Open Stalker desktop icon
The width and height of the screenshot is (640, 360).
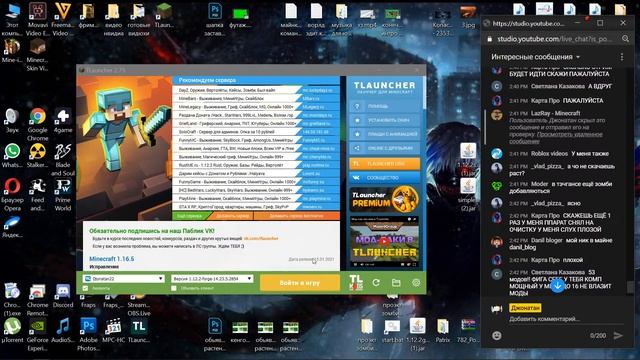click(38, 151)
